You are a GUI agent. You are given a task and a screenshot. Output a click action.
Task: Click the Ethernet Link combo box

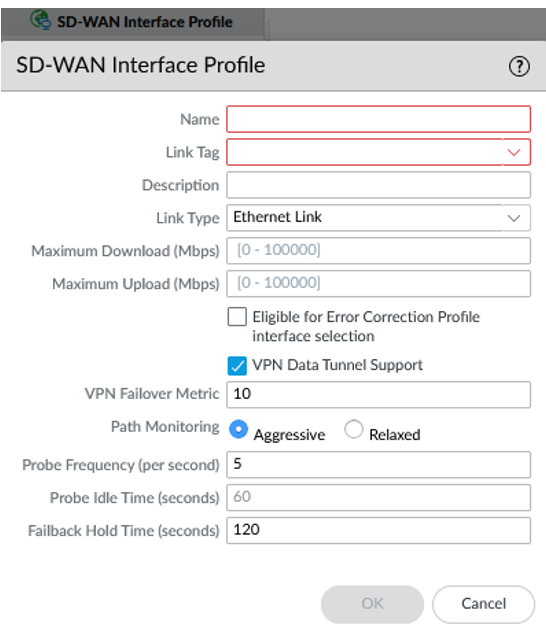pyautogui.click(x=378, y=218)
